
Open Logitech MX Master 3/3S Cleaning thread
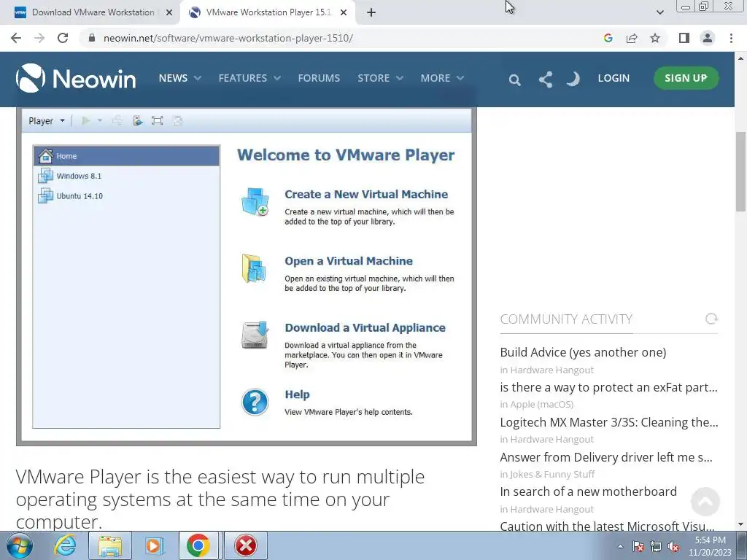pos(608,422)
